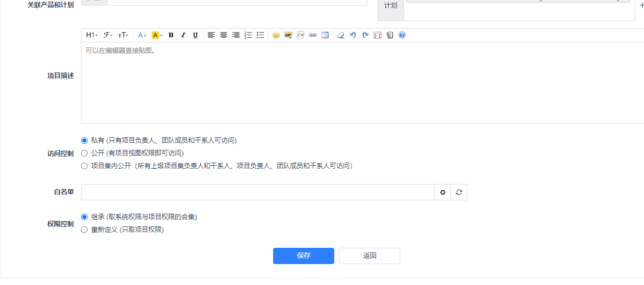Select 继承 permission control option
This screenshot has height=285, width=644.
(85, 217)
